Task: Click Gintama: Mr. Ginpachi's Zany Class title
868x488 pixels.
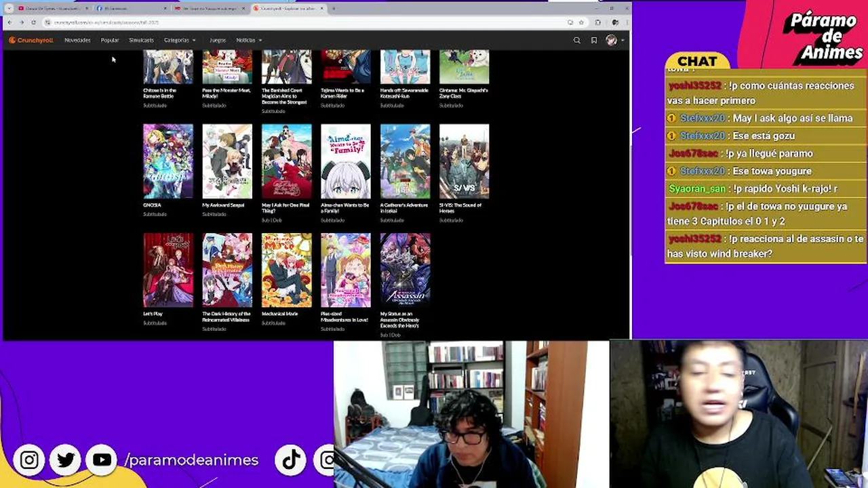Action: pos(464,93)
